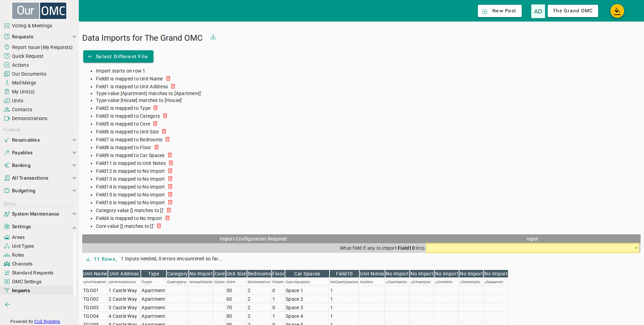Remove the Field3 Category mapping
Image resolution: width=644 pixels, height=325 pixels.
165,116
